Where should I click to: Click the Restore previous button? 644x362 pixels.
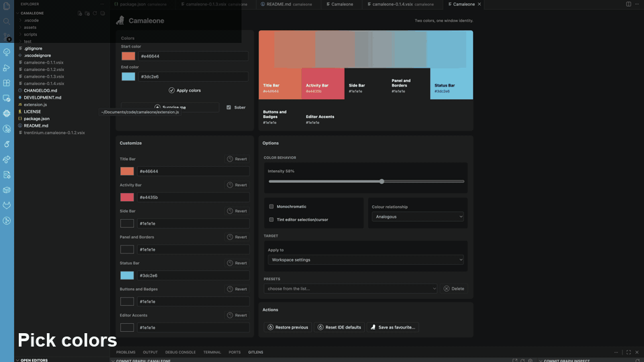coord(288,327)
